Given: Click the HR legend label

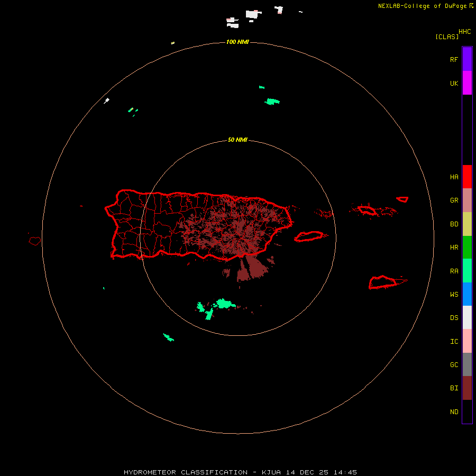Looking at the screenshot, I should (454, 248).
